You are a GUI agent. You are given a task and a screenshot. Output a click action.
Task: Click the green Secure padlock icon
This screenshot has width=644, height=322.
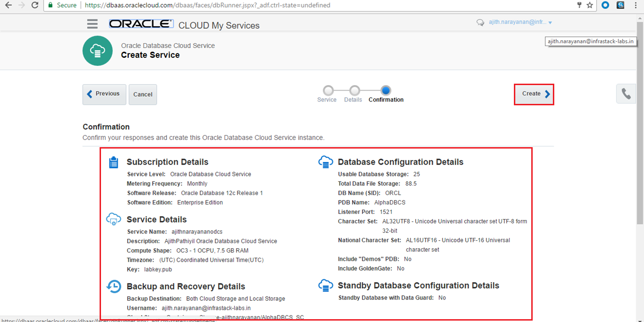click(51, 5)
